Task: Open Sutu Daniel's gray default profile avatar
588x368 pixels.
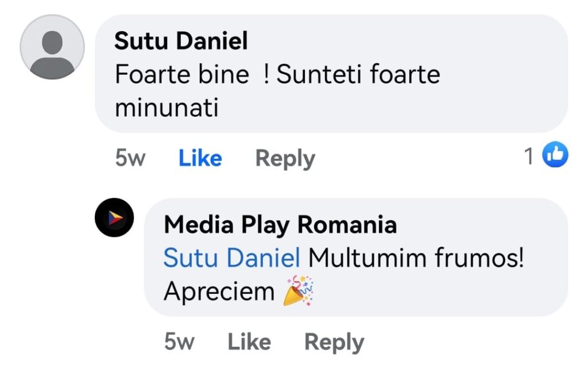Action: coord(52,47)
